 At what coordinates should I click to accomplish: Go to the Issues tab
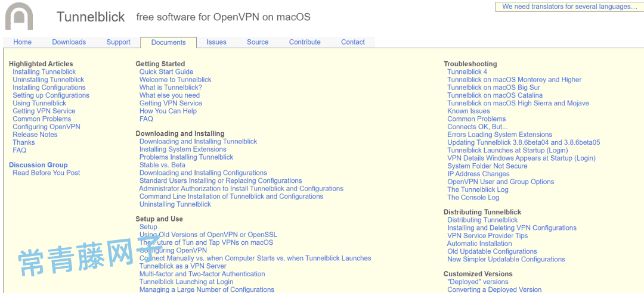point(216,42)
